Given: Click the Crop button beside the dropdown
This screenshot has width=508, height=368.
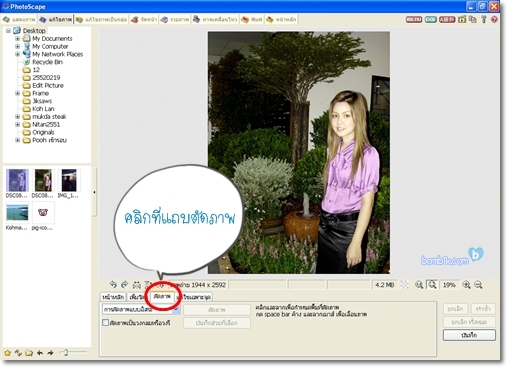Looking at the screenshot, I should click(217, 310).
